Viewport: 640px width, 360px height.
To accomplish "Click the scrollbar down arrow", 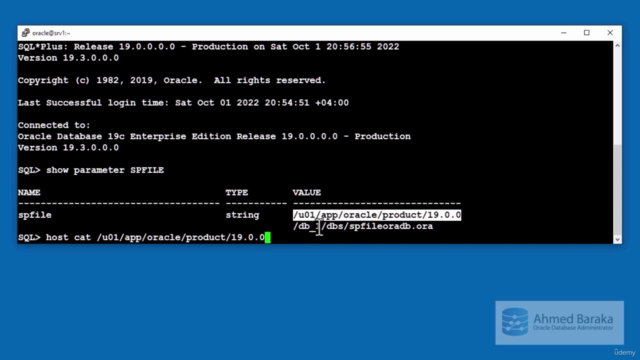I will pos(618,239).
